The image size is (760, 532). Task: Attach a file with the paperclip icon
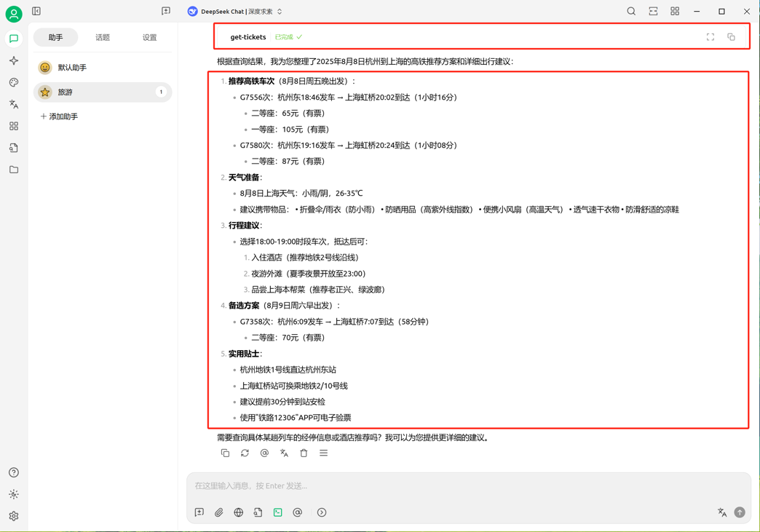(x=218, y=512)
